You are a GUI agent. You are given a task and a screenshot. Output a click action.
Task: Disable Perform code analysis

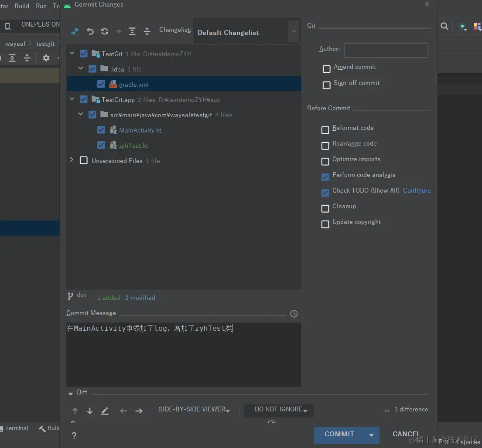coord(325,177)
